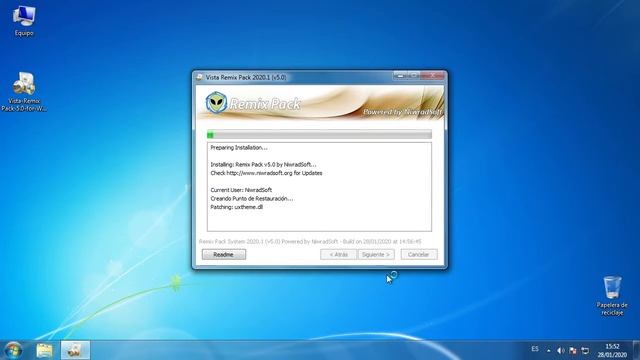Open the Papelera de reciclaje icon
Screen dimensions: 640x360
point(612,296)
